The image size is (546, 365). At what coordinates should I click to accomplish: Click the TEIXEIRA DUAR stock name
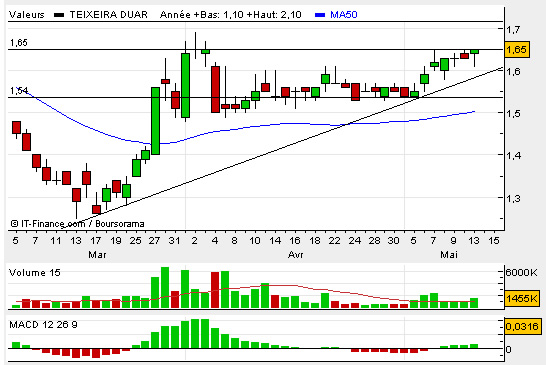pos(108,15)
